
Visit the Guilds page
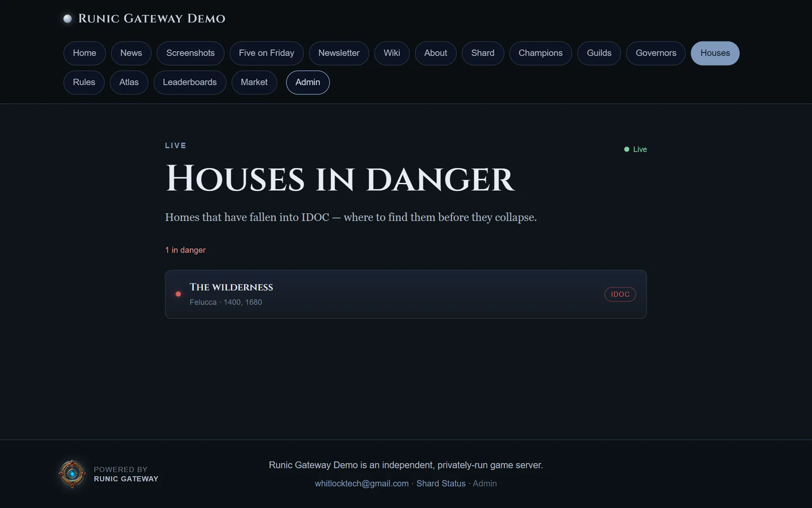coord(599,53)
